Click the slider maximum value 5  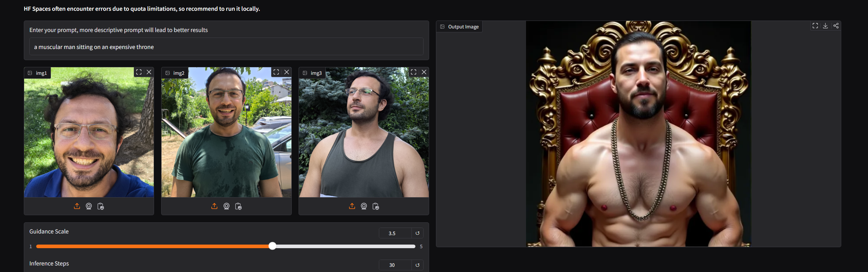pyautogui.click(x=421, y=247)
